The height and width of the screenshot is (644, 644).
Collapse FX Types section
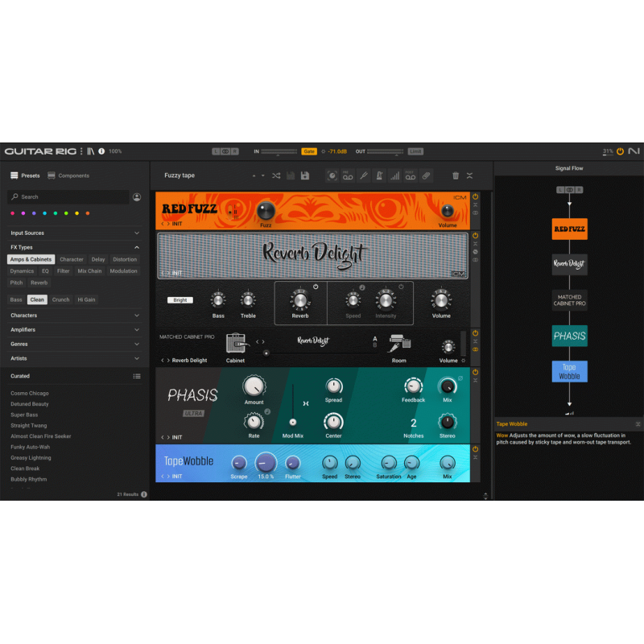click(74, 247)
